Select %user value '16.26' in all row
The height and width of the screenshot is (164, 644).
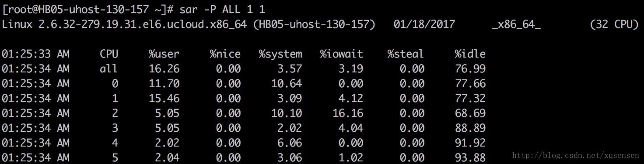[x=164, y=69]
